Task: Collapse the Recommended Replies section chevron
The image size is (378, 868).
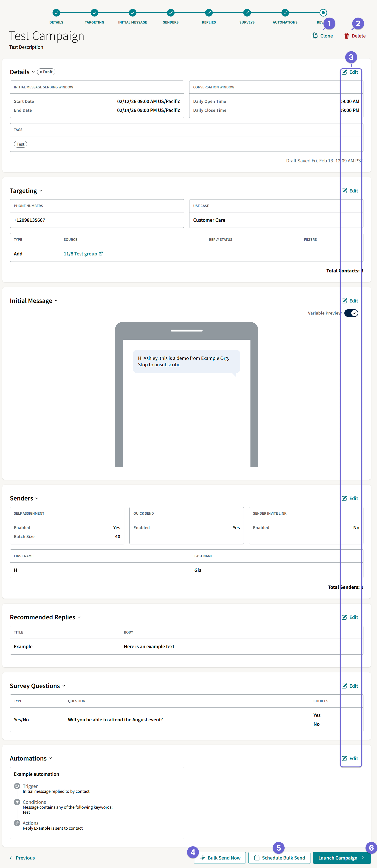Action: click(80, 617)
